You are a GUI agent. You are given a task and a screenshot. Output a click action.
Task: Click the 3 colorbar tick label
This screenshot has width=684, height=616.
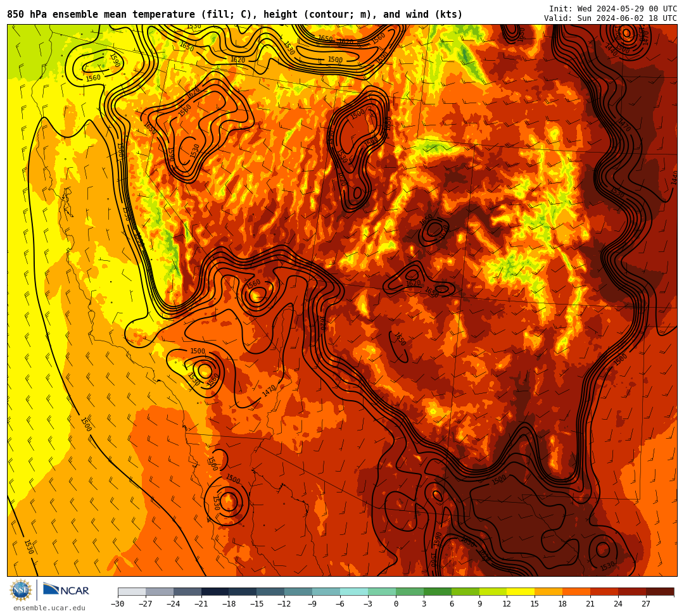pyautogui.click(x=424, y=604)
